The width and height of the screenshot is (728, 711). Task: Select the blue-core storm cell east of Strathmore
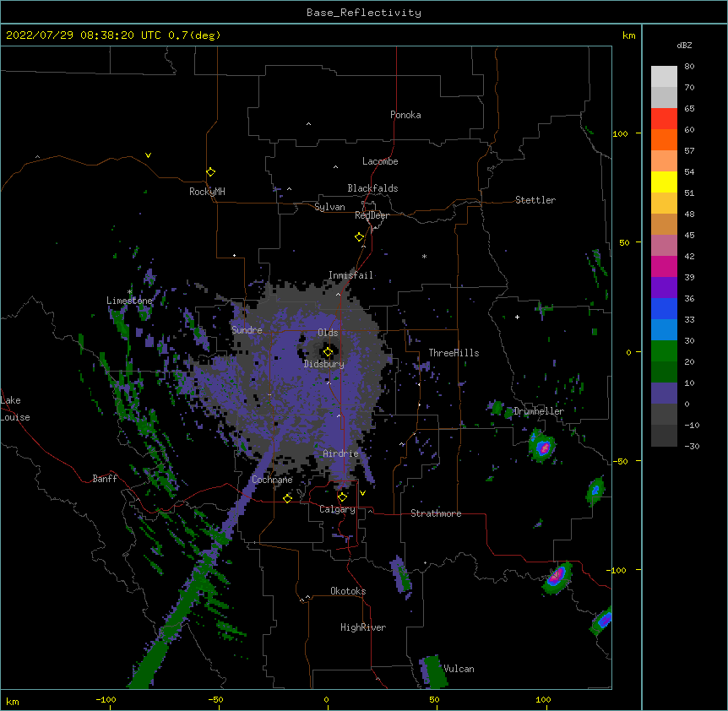[x=595, y=490]
